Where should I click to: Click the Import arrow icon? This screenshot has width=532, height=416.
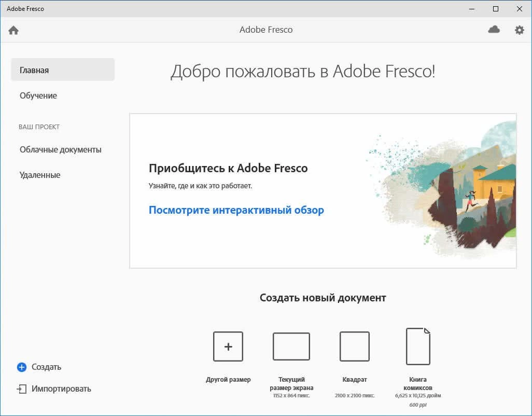(22, 389)
